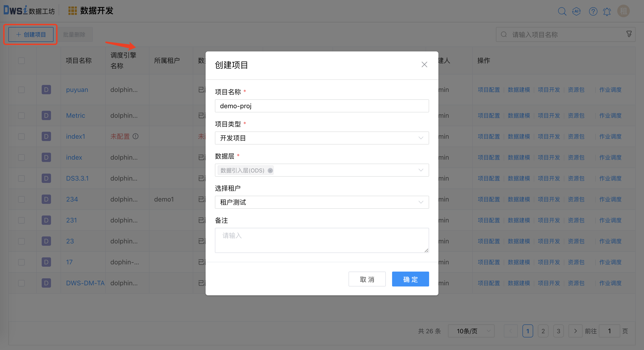Click the 取消 cancel button

point(367,279)
